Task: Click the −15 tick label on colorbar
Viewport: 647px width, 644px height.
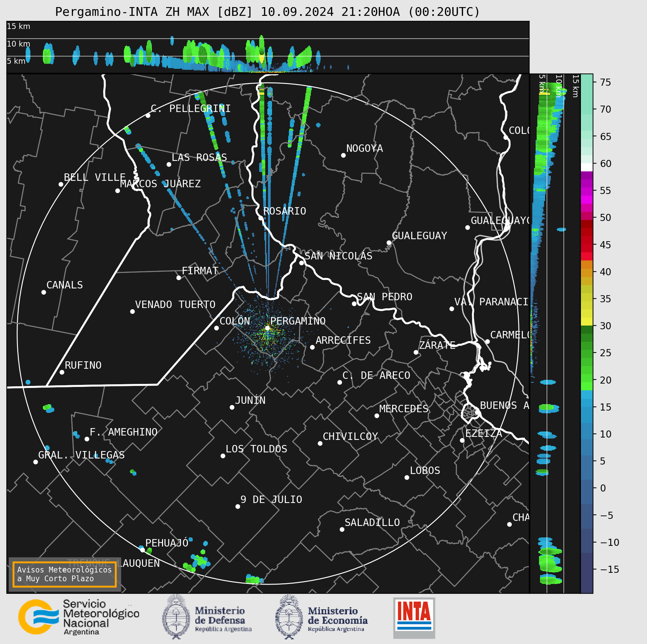Action: 610,570
